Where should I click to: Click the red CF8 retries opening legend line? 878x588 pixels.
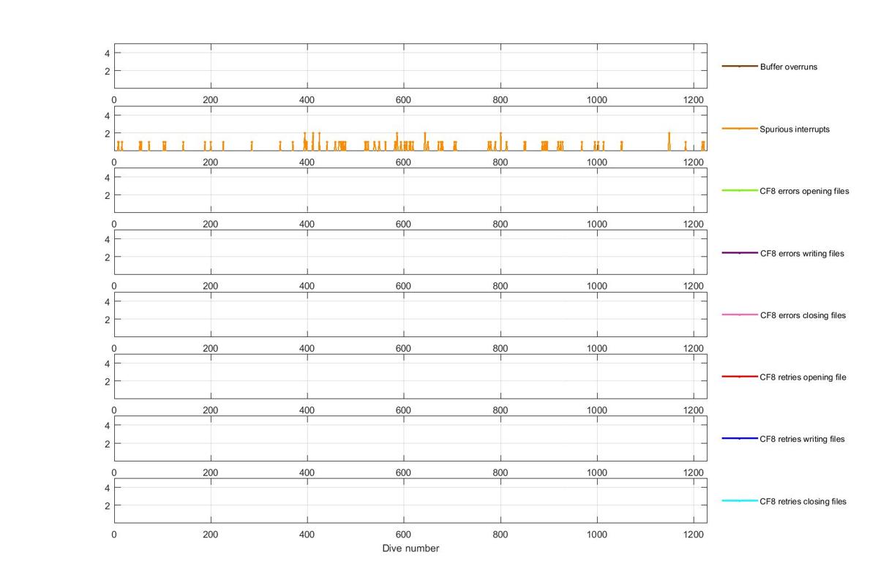pyautogui.click(x=740, y=377)
